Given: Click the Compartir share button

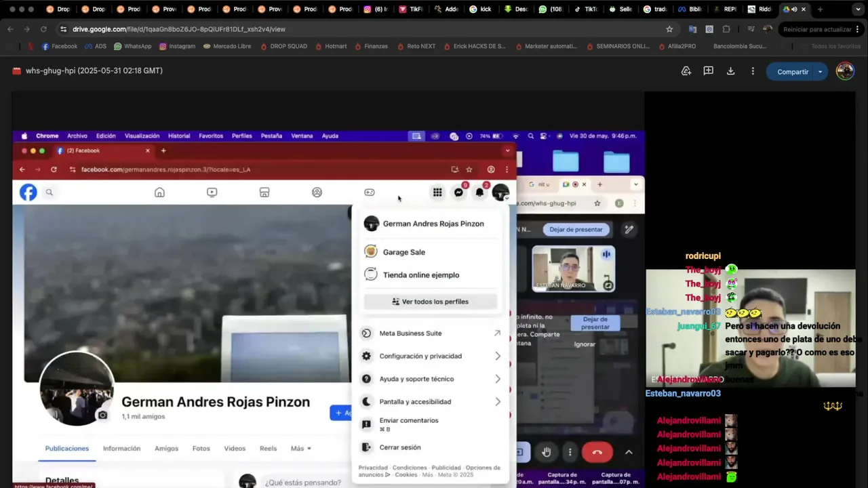Looking at the screenshot, I should coord(791,72).
